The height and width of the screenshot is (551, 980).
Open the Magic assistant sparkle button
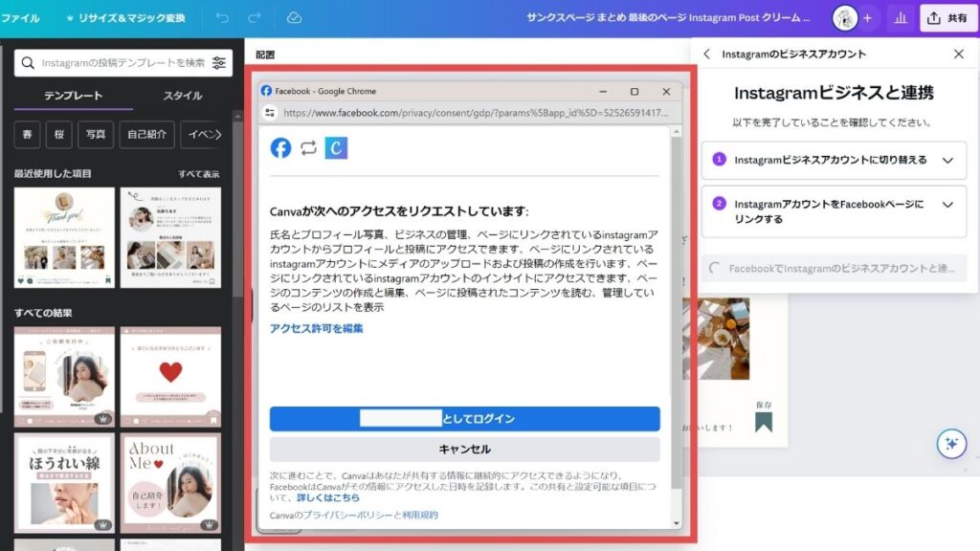(951, 444)
